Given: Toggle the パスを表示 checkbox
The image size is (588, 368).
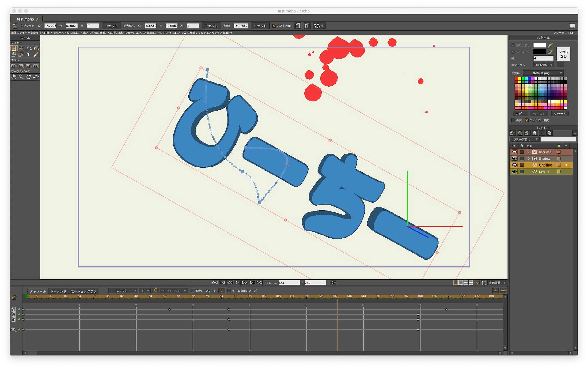Looking at the screenshot, I should tap(274, 26).
